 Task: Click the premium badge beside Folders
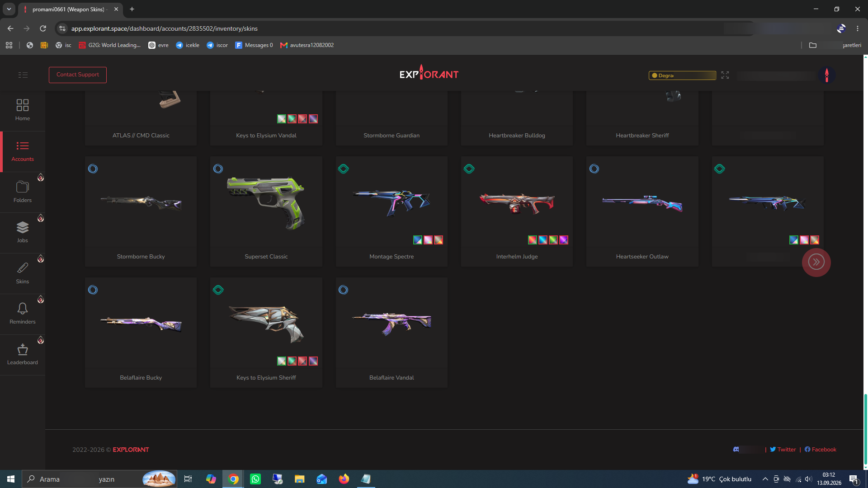click(41, 178)
